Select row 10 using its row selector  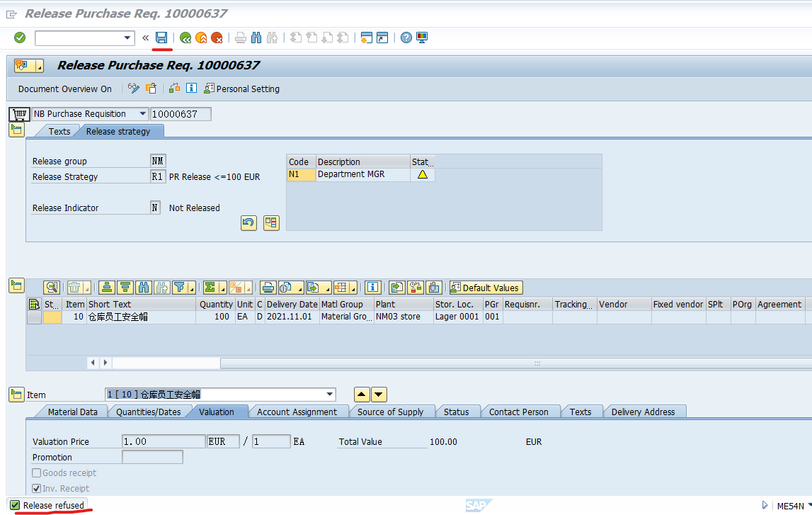point(34,317)
